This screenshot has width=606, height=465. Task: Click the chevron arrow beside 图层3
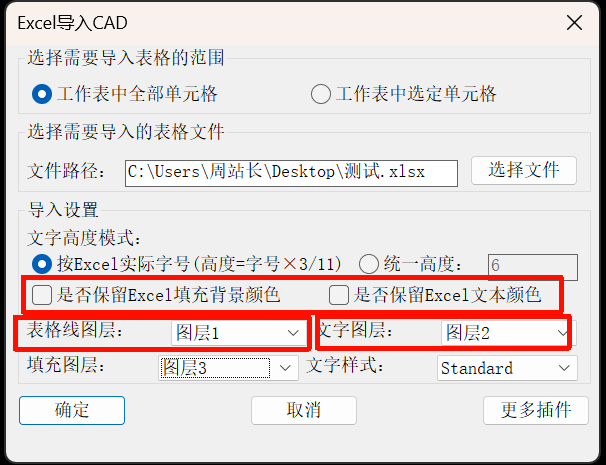click(285, 368)
